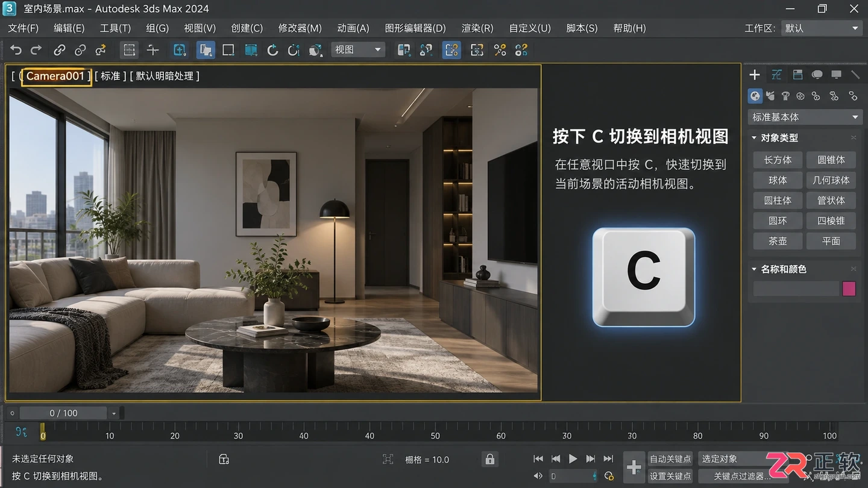Open the 编辑(E) menu

(69, 28)
